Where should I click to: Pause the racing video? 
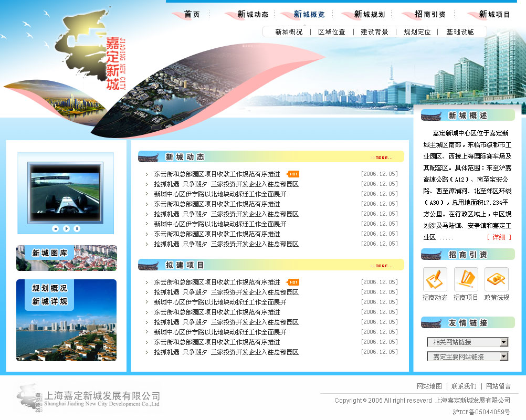pyautogui.click(x=77, y=228)
